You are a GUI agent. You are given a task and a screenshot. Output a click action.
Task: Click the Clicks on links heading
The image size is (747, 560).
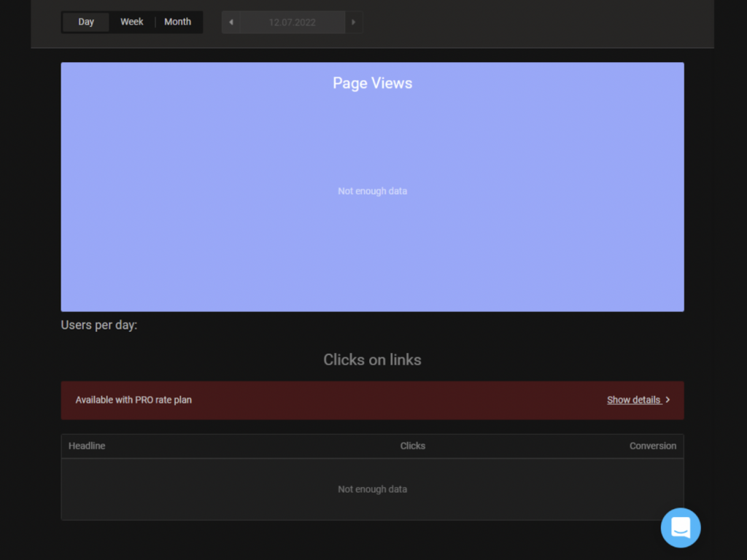(372, 359)
